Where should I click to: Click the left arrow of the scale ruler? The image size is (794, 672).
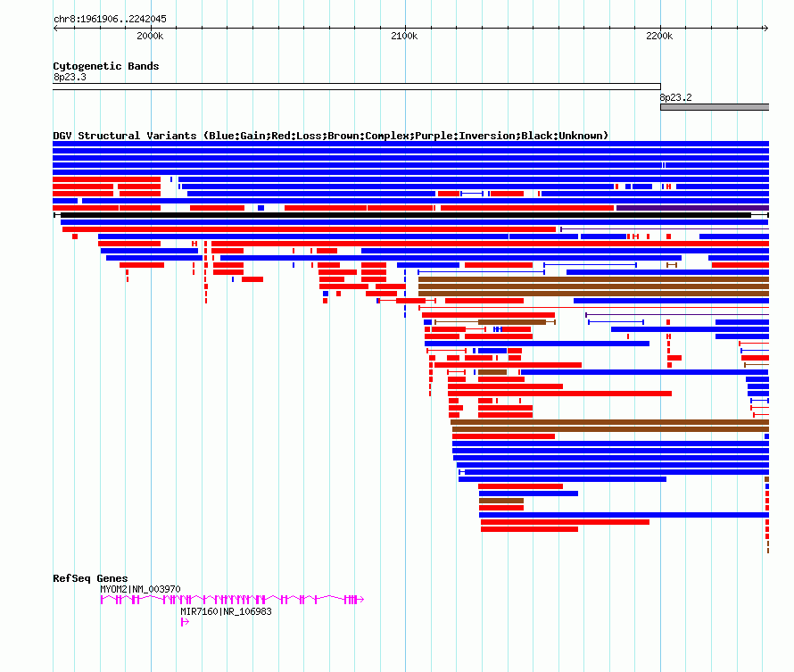[55, 29]
